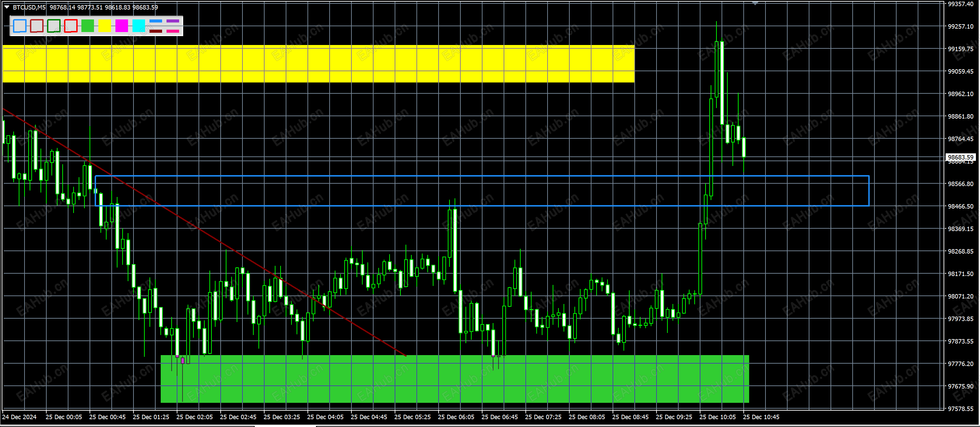This screenshot has width=980, height=427.
Task: Choose the purple line tool
Action: click(173, 21)
